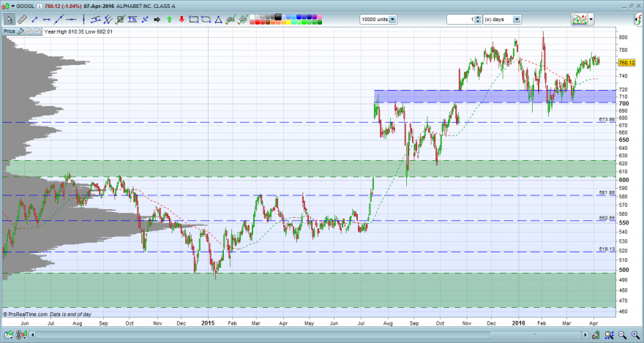Viewport: 644px width, 343px height.
Task: Select the ruler measurement tool
Action: pyautogui.click(x=22, y=19)
